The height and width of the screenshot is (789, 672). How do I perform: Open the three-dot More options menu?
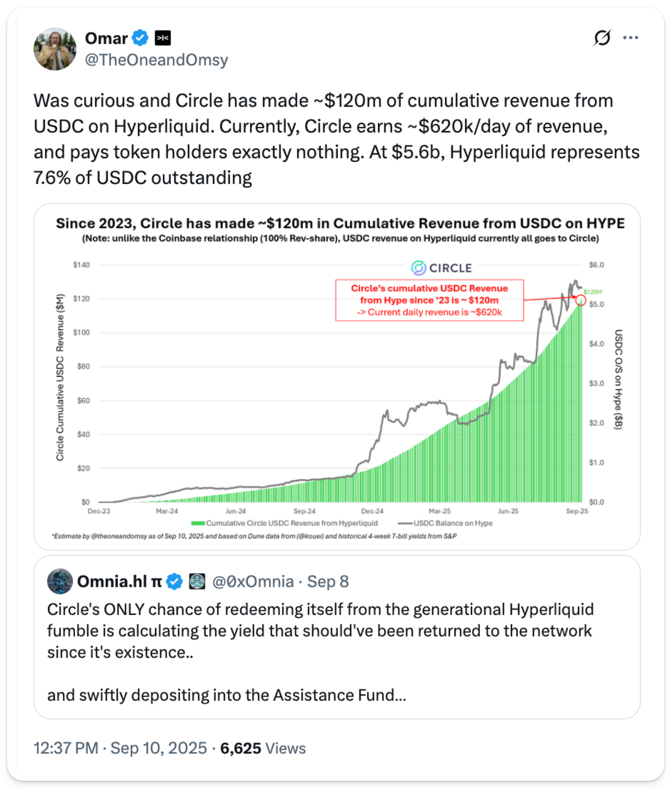pos(630,38)
